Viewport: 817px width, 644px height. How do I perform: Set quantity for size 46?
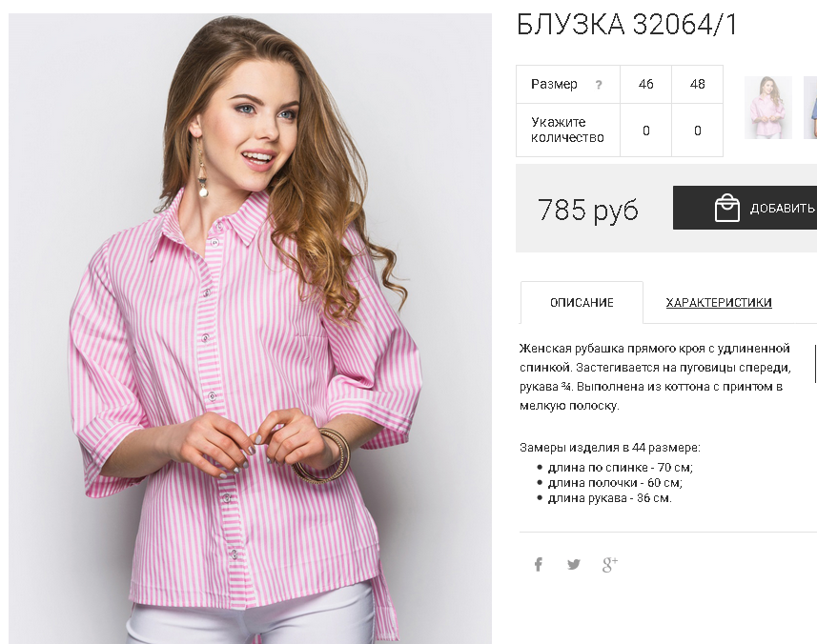coord(645,131)
